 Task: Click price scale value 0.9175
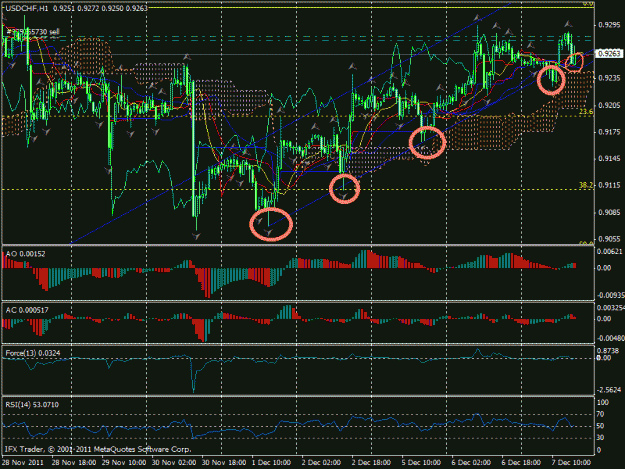click(609, 132)
